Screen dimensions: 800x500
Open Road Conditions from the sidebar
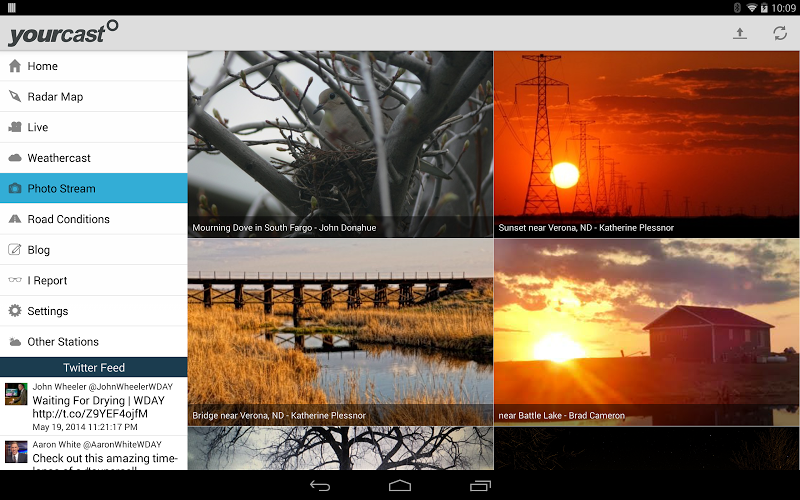[x=94, y=219]
